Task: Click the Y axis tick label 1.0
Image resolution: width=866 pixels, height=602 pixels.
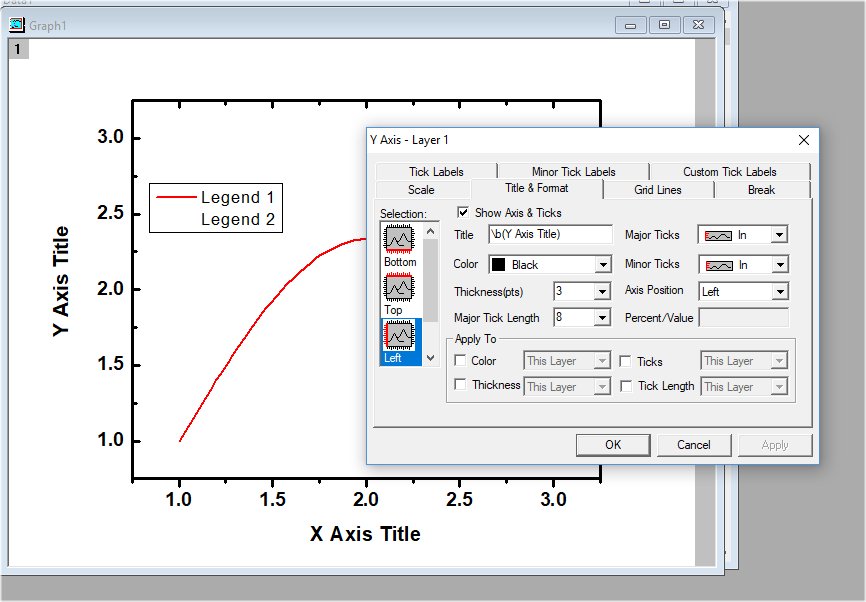Action: pos(110,440)
